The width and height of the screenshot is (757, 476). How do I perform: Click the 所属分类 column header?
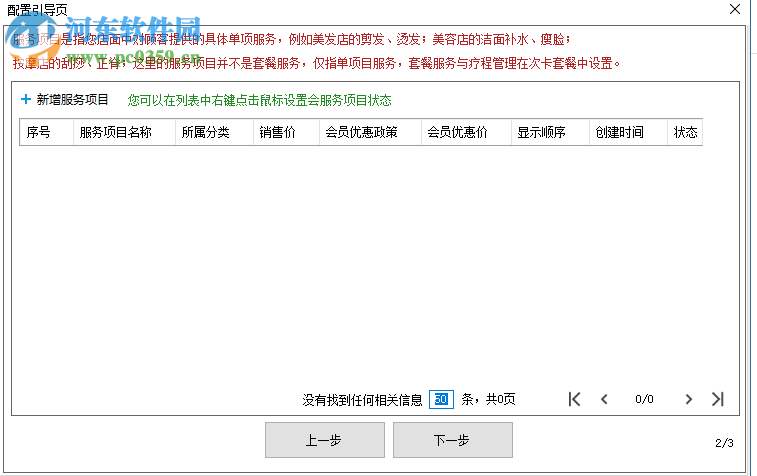point(214,132)
